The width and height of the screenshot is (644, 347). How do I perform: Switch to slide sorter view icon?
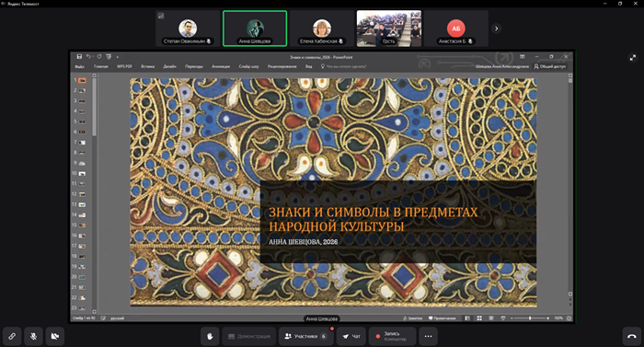pyautogui.click(x=479, y=318)
